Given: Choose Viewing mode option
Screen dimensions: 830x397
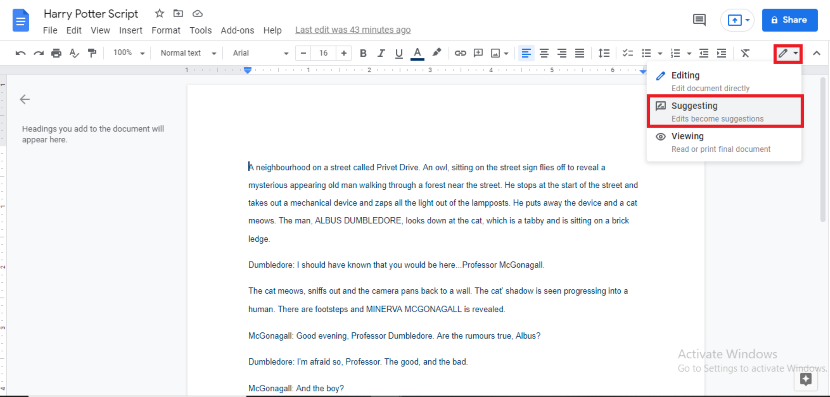Looking at the screenshot, I should pyautogui.click(x=724, y=142).
